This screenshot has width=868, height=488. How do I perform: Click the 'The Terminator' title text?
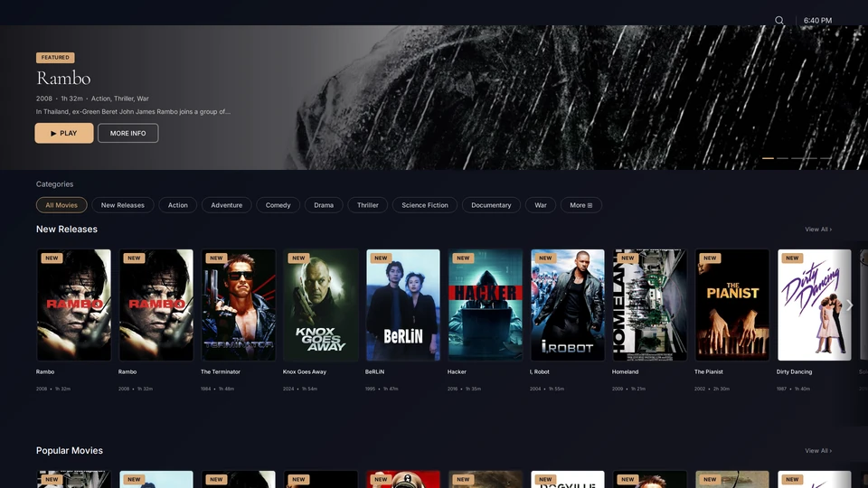coord(221,371)
